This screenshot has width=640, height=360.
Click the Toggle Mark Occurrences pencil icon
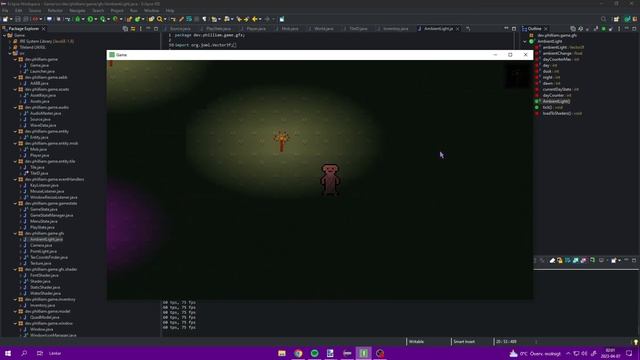pyautogui.click(x=181, y=19)
